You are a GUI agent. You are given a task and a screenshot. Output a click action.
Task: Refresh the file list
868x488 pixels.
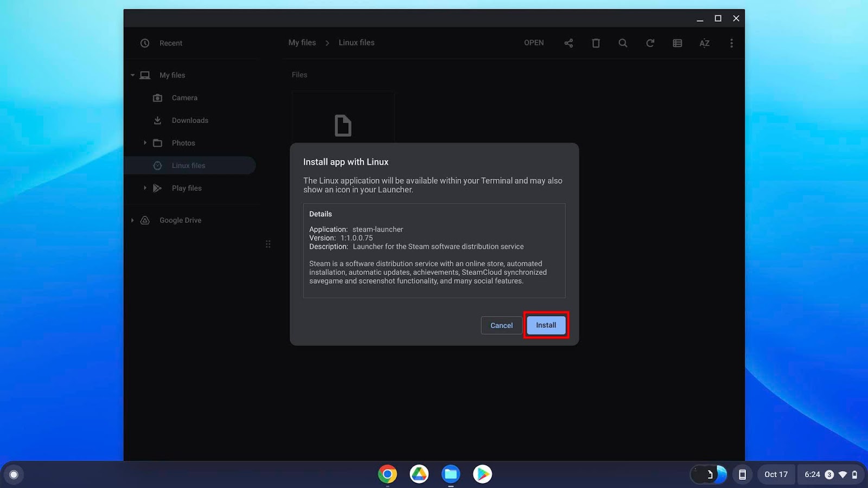coord(650,43)
